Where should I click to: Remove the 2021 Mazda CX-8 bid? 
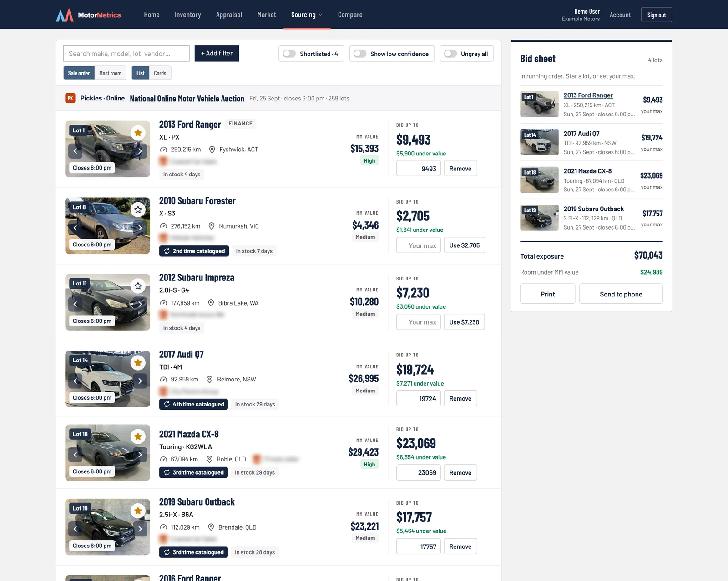(460, 473)
